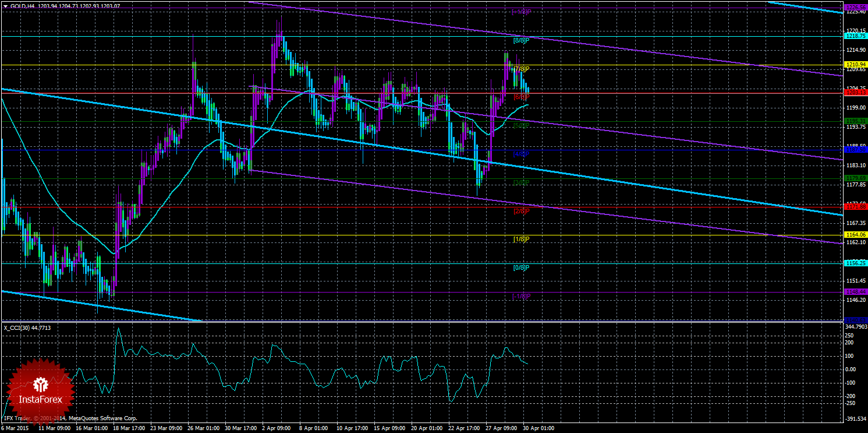Click the [5/8]P Murrey level label
This screenshot has height=433, width=868.
(521, 125)
